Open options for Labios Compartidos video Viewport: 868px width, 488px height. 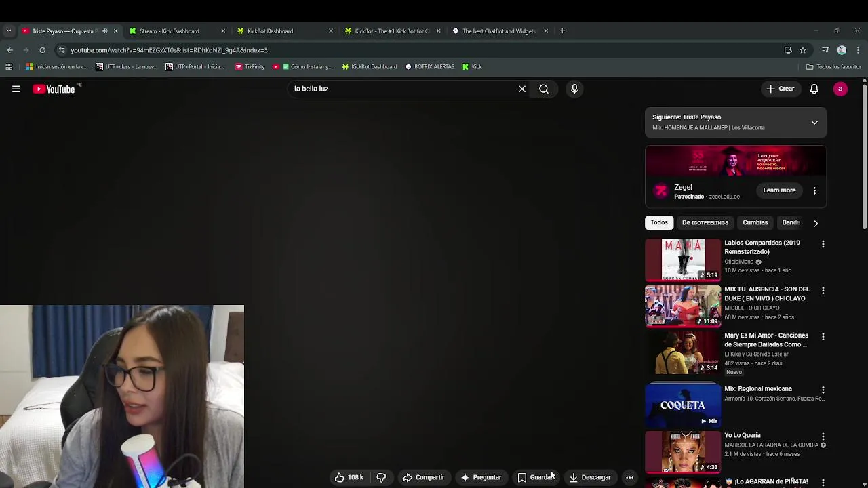823,244
